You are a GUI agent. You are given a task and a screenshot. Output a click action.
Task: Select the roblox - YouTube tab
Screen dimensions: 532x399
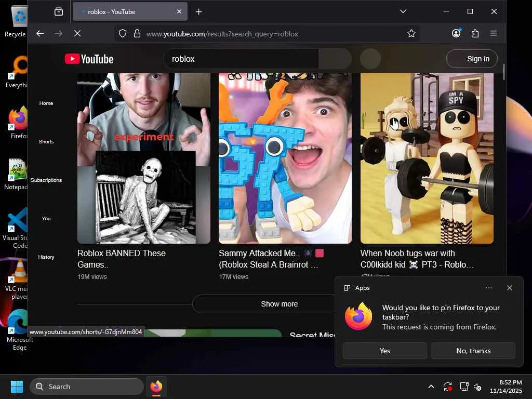(130, 12)
